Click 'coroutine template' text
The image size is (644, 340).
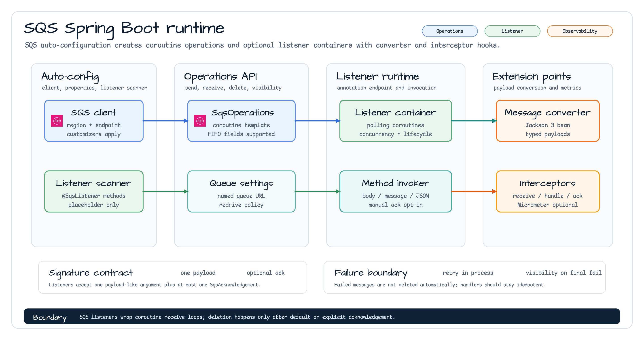[241, 125]
